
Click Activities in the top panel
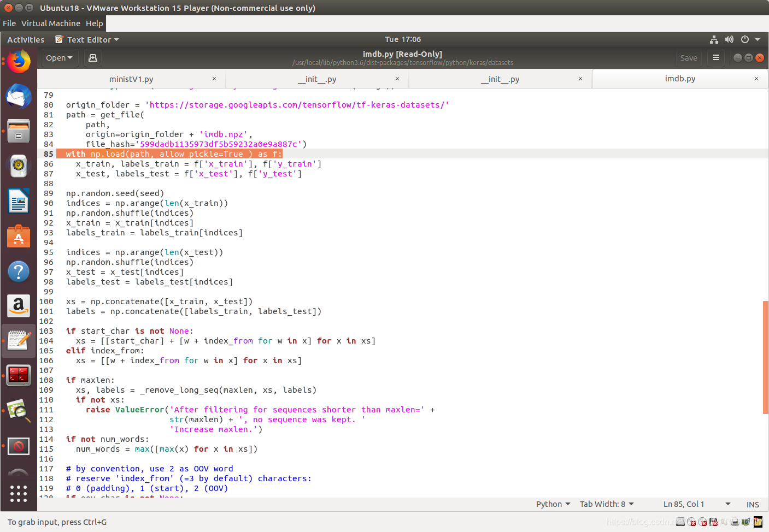(25, 39)
